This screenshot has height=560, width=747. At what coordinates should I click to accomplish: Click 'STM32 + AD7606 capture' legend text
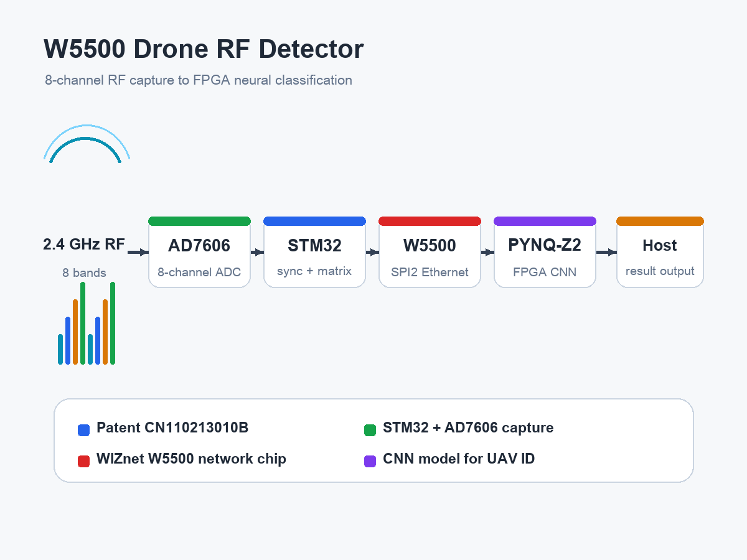point(468,428)
